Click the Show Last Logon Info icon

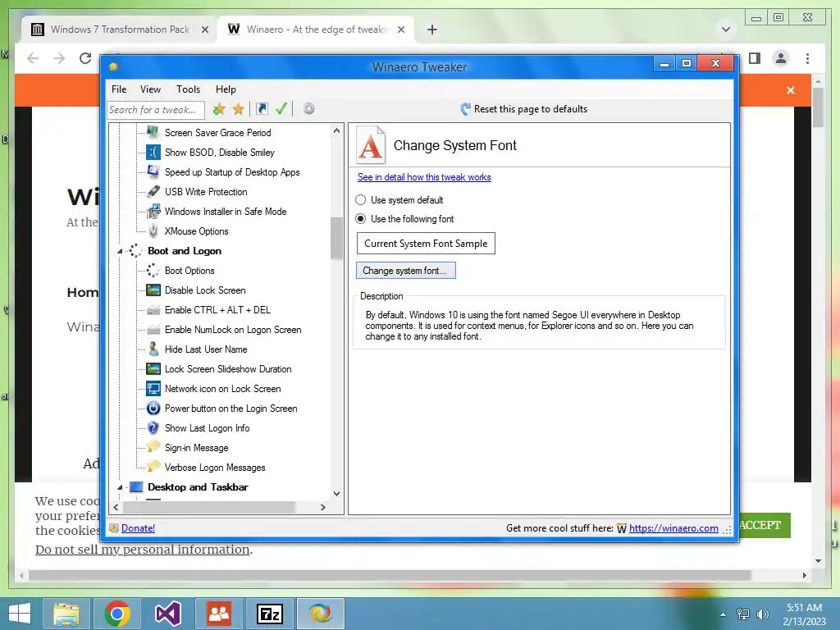[x=153, y=427]
